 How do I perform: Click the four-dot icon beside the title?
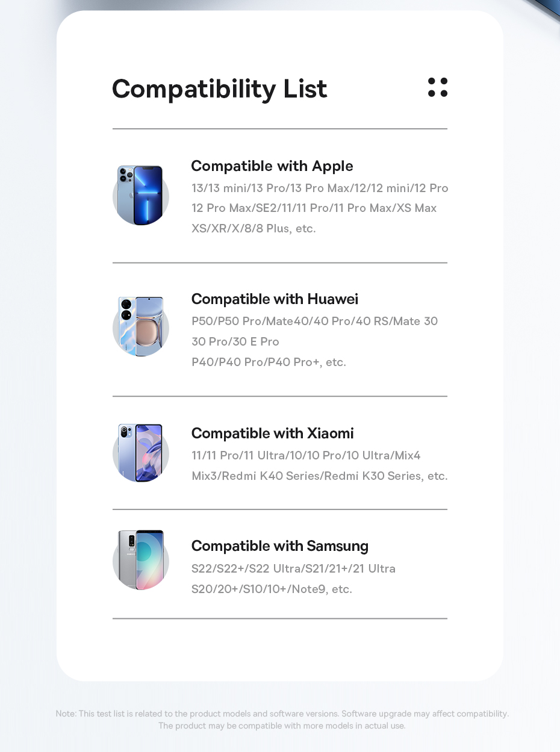pyautogui.click(x=438, y=87)
